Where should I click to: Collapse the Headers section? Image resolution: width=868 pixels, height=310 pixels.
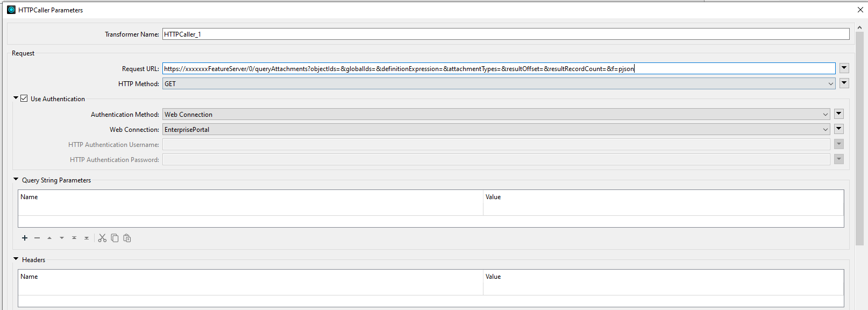16,259
